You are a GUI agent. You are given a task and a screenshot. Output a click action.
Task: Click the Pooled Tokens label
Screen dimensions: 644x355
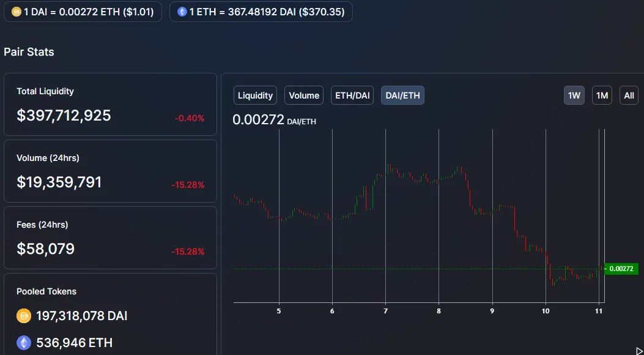(46, 291)
